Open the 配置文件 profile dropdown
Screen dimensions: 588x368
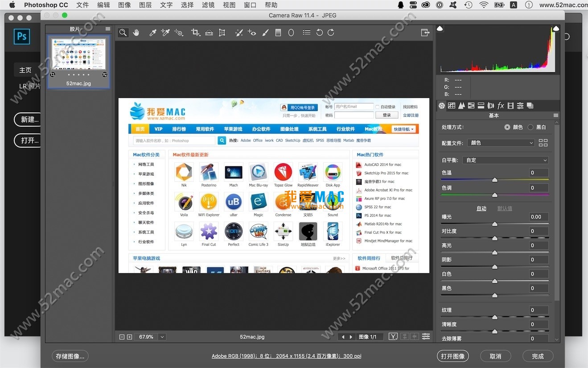click(x=501, y=143)
